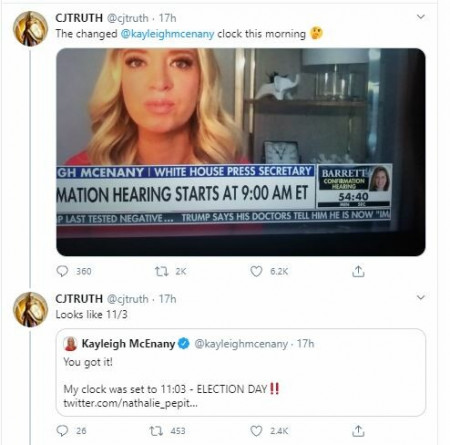Open CJTRUTH avatar on second tweet
Viewport: 450px width, 445px height.
pos(30,309)
